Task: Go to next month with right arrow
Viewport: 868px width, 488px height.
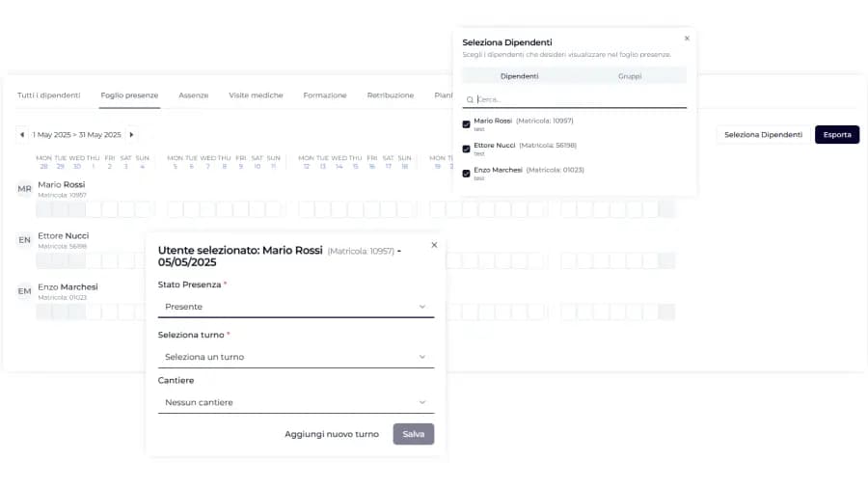Action: (131, 134)
